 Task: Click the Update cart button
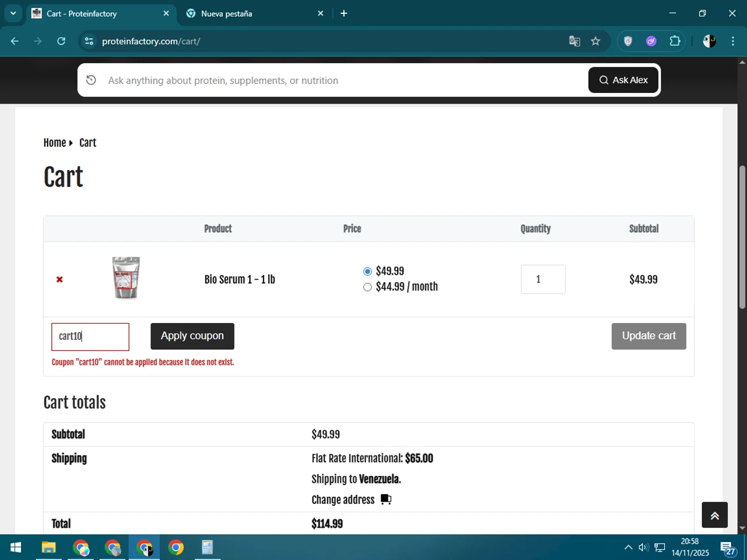(x=649, y=336)
